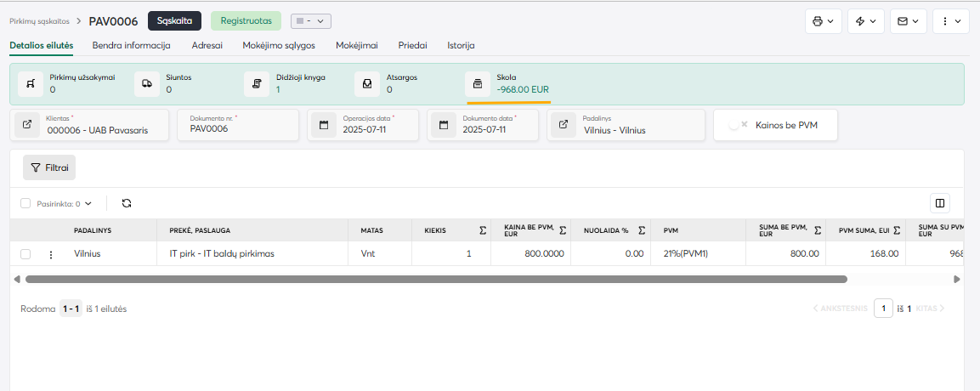Click the Dokumento nr. input field
The height and width of the screenshot is (391, 980).
238,130
